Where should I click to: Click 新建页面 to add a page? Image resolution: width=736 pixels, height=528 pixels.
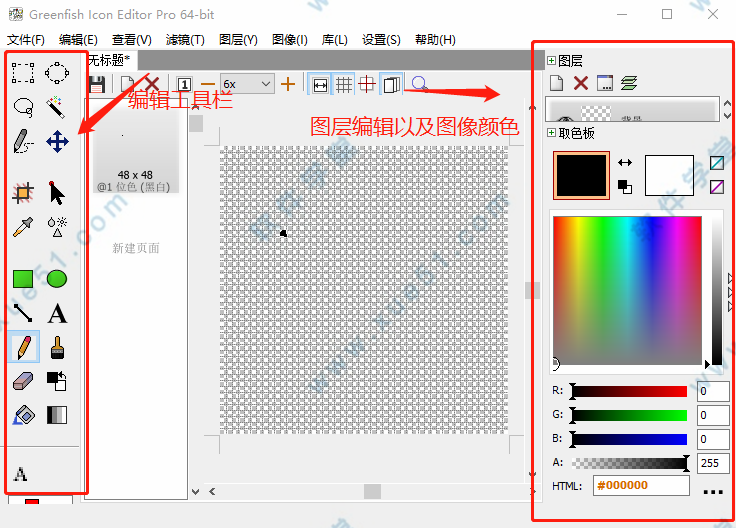pos(136,248)
